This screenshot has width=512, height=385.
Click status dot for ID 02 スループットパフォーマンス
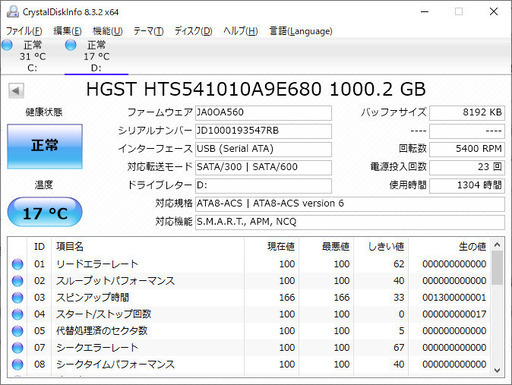17,281
